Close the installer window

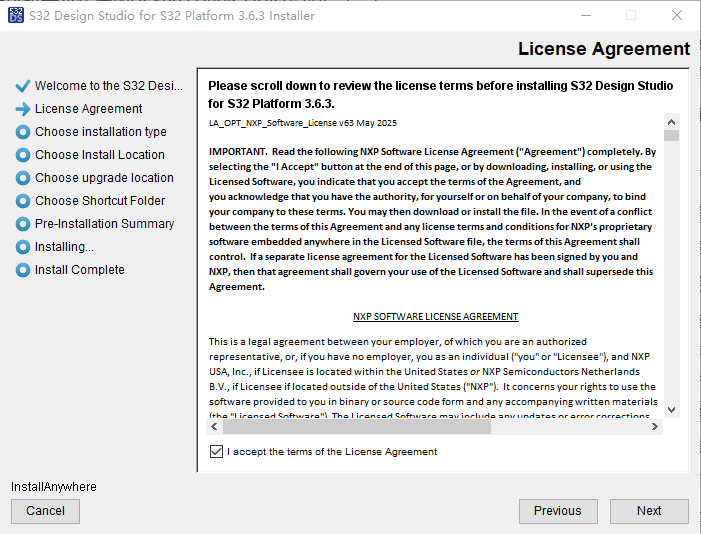[x=677, y=15]
